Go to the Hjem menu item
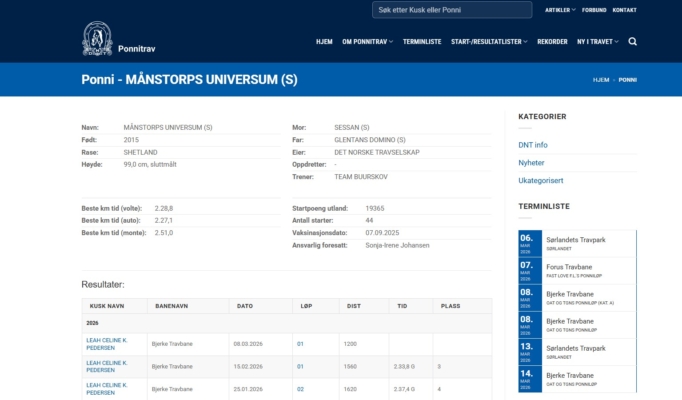The height and width of the screenshot is (400, 682). [x=324, y=42]
